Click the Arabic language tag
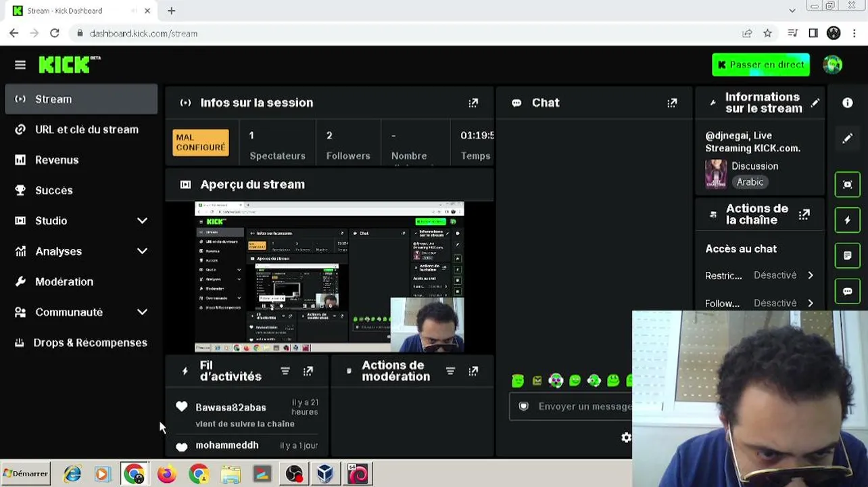This screenshot has width=868, height=487. [x=750, y=182]
